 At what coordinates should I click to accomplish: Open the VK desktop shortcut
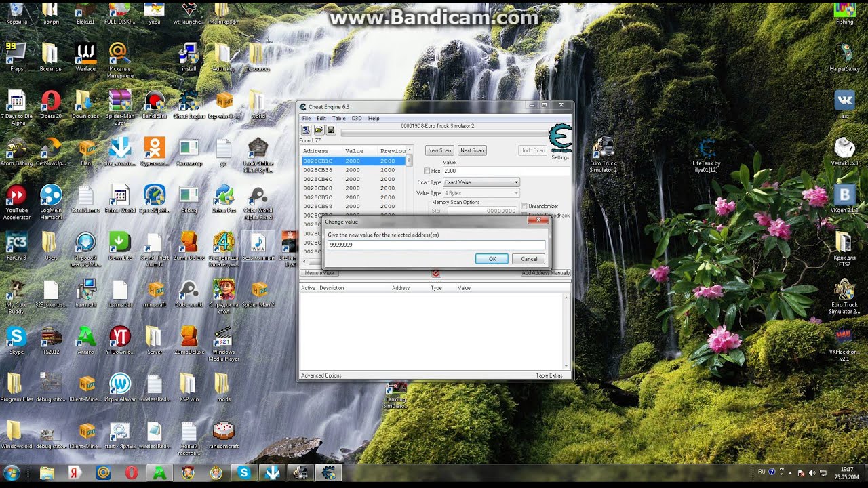[x=844, y=104]
